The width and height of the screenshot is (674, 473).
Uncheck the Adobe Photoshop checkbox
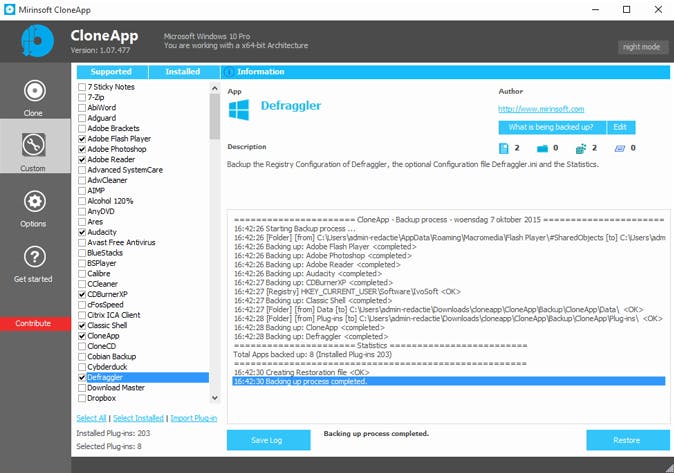coord(82,149)
